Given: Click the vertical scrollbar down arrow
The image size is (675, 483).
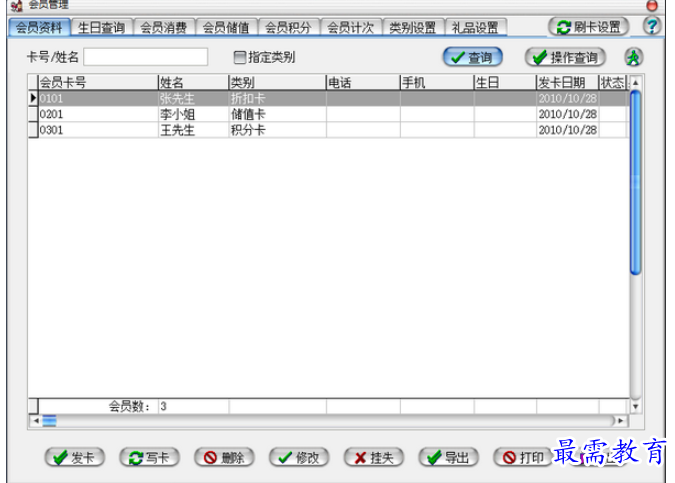Looking at the screenshot, I should [x=634, y=406].
